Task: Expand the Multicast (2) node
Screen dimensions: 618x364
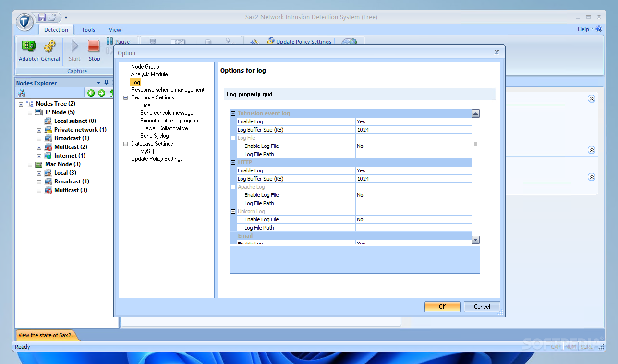Action: (39, 147)
